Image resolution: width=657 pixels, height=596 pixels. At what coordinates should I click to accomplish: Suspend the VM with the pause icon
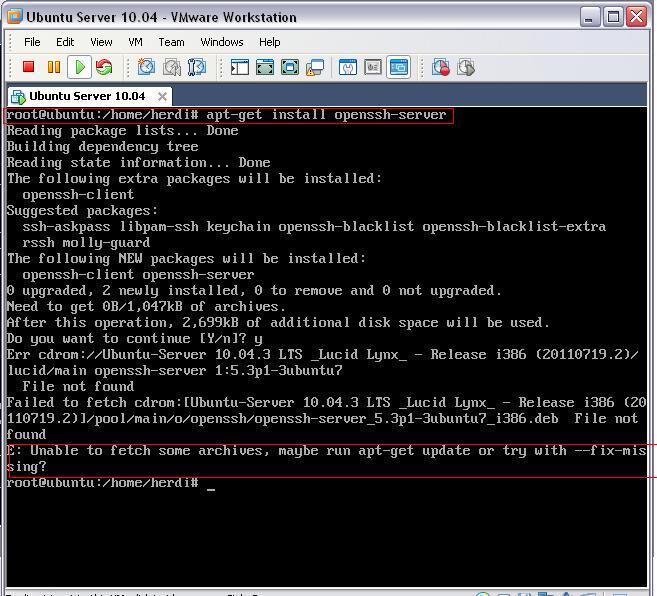(54, 67)
